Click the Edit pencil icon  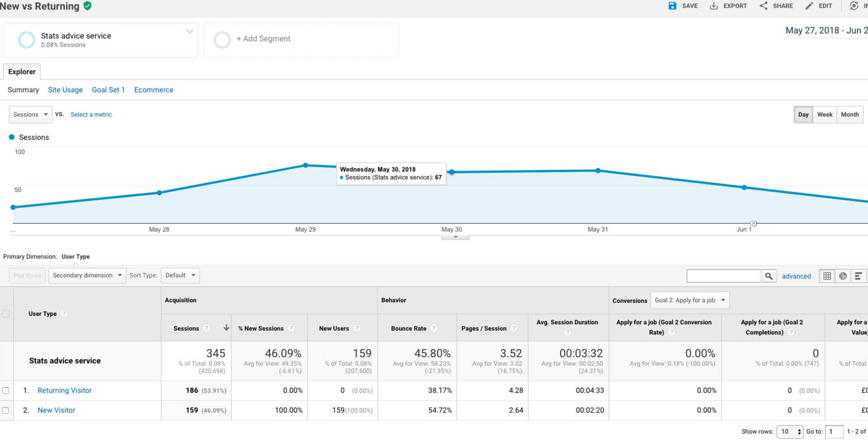809,6
